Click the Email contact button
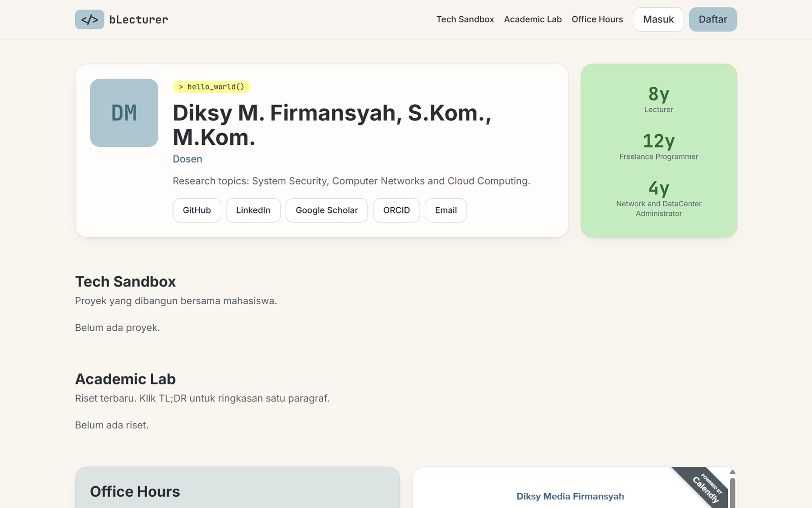This screenshot has height=508, width=812. 446,210
